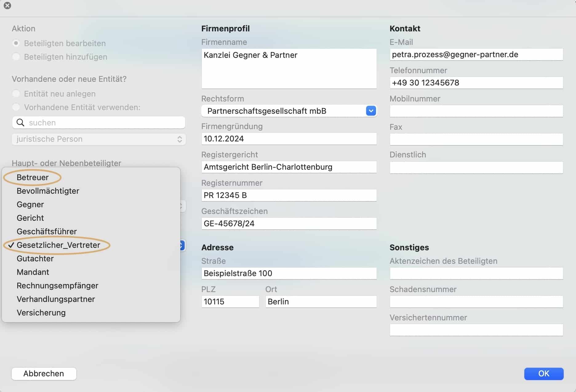Pick Versicherung in the role list
Screen dimensions: 576x392
pos(91,313)
